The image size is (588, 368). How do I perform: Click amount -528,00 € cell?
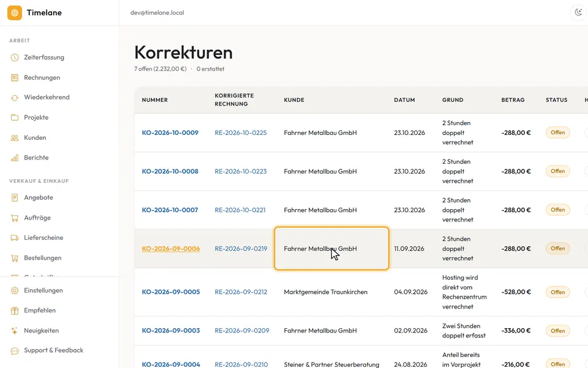[x=516, y=292]
